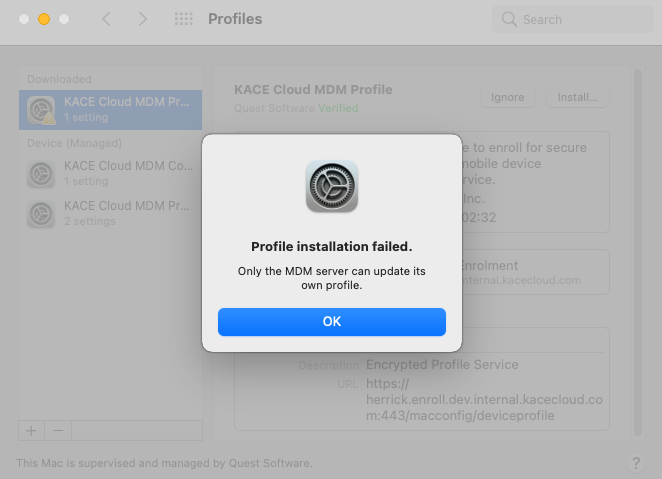Go back with the left chevron arrow
The image size is (662, 479).
(x=107, y=19)
